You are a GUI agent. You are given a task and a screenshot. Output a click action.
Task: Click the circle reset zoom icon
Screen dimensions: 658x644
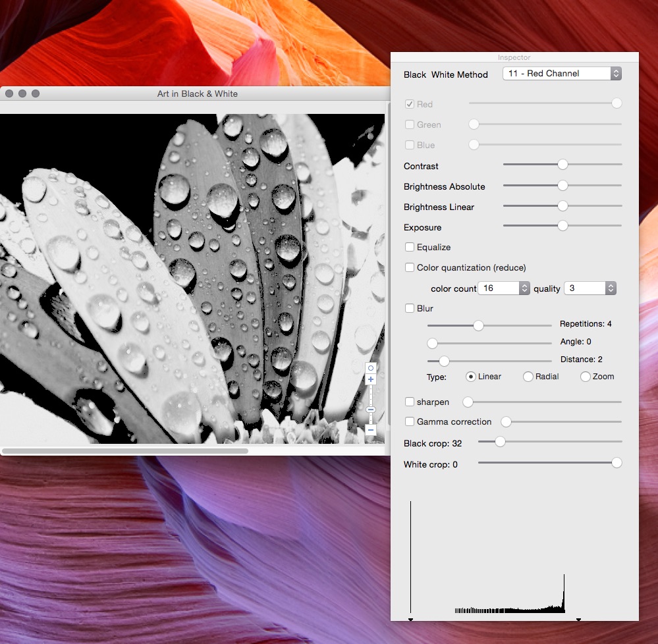click(371, 367)
